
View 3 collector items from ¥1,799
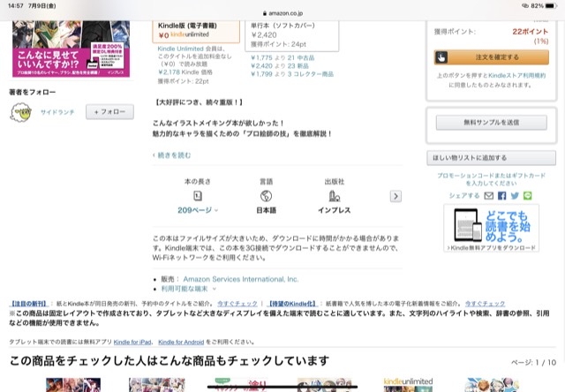(x=292, y=74)
